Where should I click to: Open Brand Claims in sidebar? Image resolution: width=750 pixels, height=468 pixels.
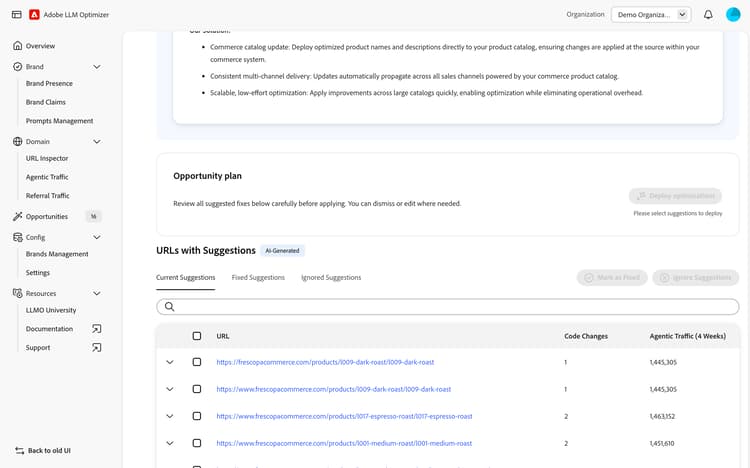(45, 102)
